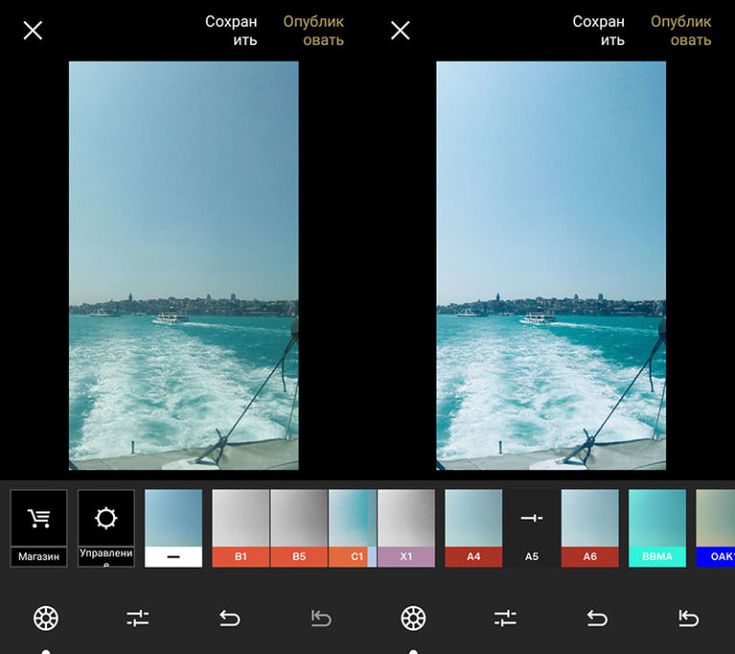Tap the redo arrow in the right editor
This screenshot has height=654, width=735.
tap(689, 618)
